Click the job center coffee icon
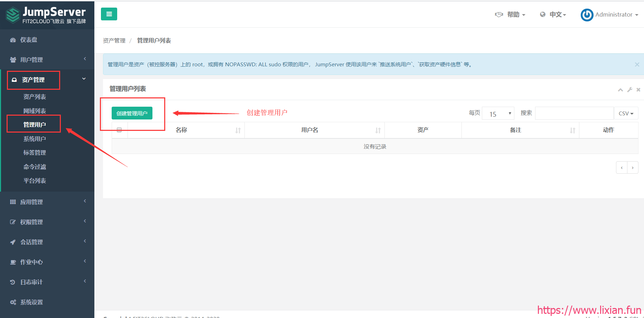Screen dimensions: 644x318 (x=13, y=262)
